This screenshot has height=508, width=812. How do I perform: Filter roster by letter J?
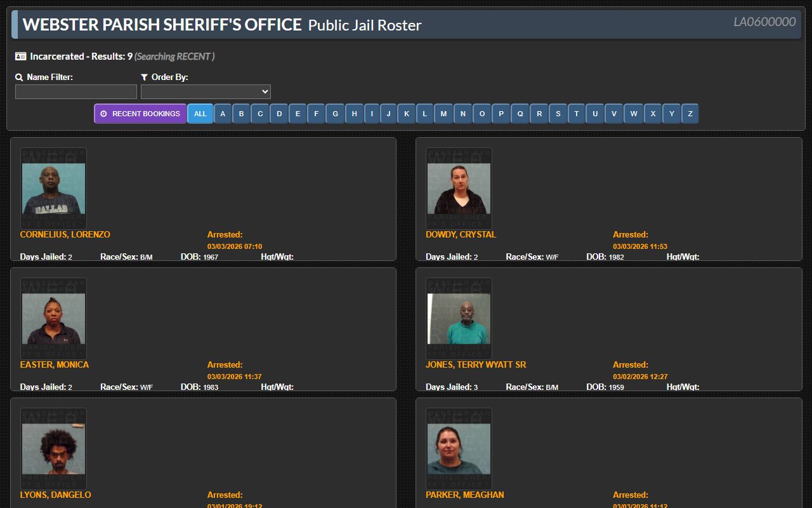click(389, 114)
